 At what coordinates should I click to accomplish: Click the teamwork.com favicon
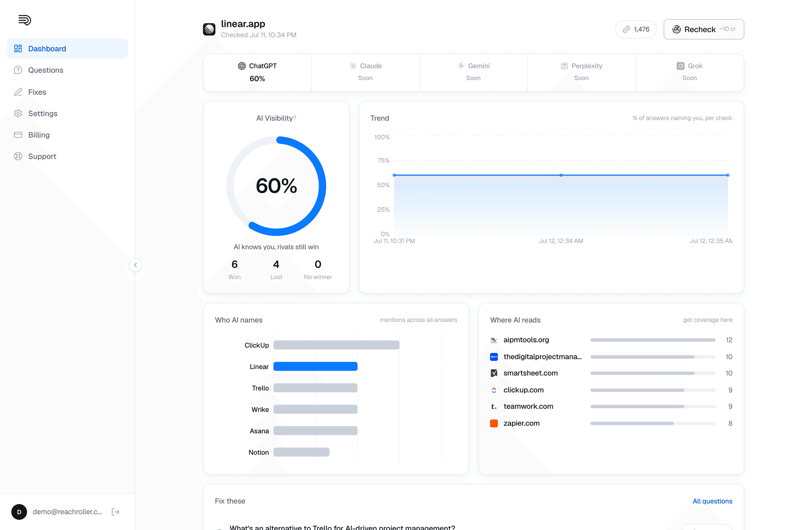coord(494,407)
